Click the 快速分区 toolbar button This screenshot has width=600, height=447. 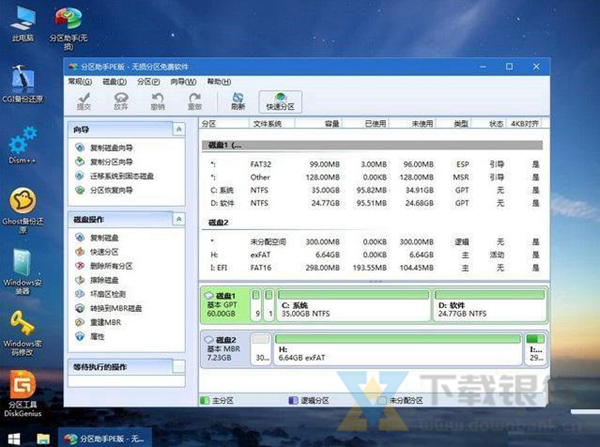[x=280, y=102]
